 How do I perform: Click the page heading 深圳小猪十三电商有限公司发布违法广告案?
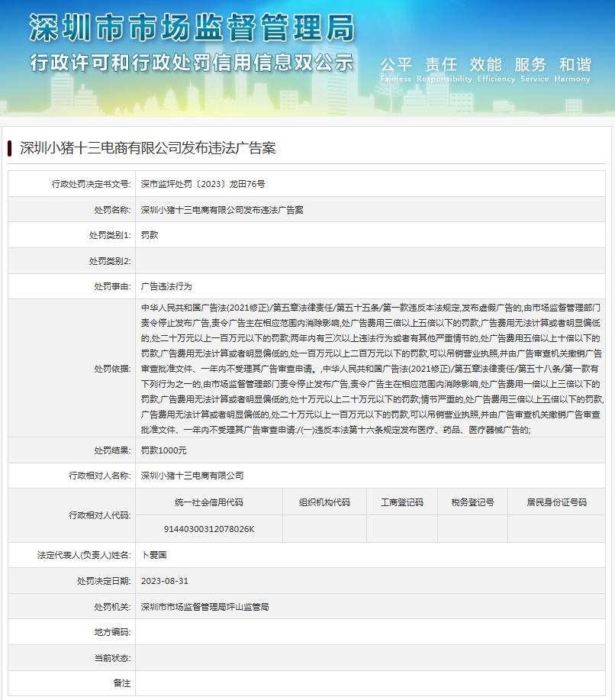(x=148, y=148)
